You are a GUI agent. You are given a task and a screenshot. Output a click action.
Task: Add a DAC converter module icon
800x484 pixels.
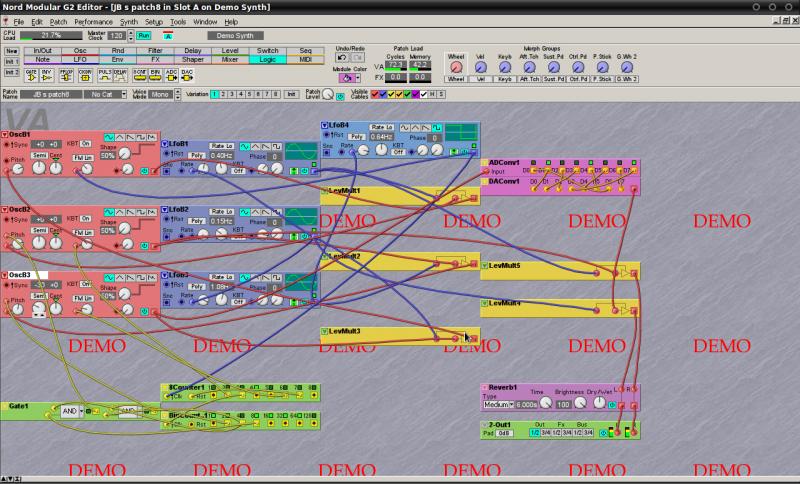(x=187, y=75)
